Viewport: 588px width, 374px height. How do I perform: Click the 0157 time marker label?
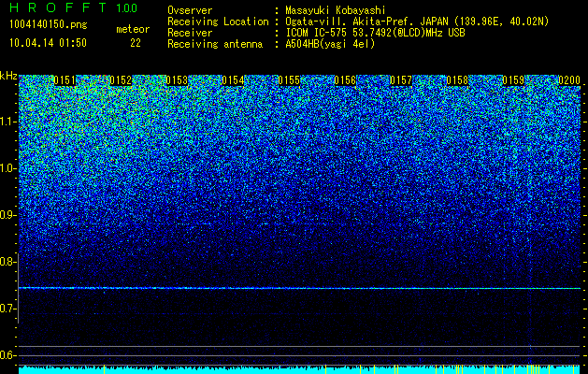401,80
